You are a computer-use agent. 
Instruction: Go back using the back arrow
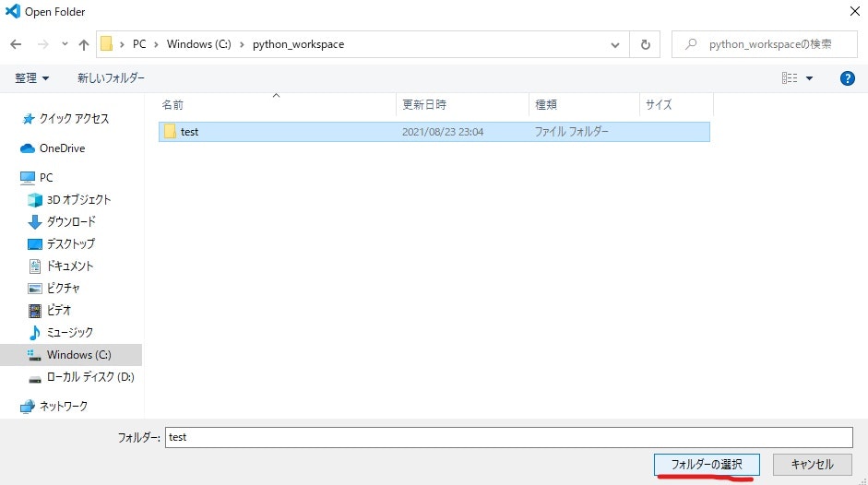tap(16, 44)
